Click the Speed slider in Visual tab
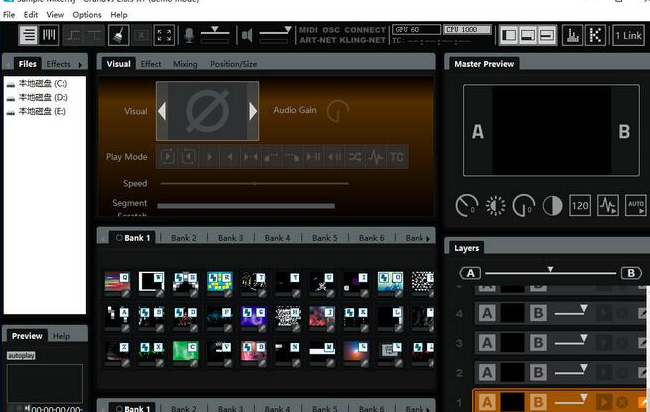Screen dimensions: 650x412 coord(254,183)
